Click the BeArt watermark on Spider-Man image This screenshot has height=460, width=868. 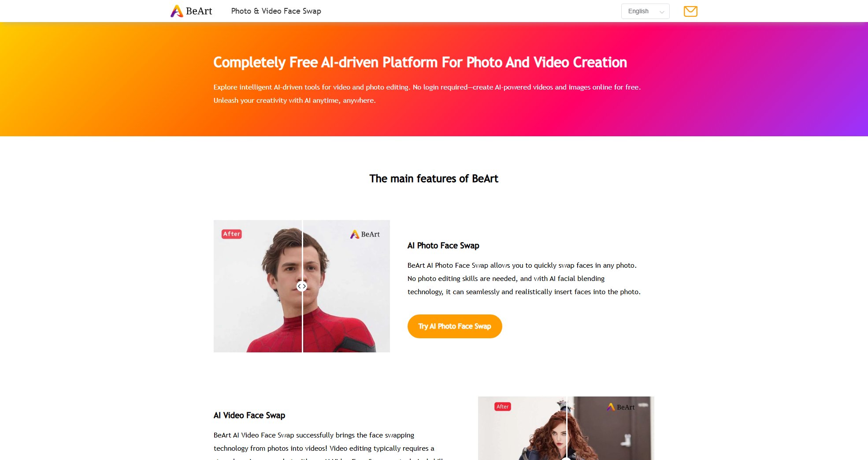365,234
